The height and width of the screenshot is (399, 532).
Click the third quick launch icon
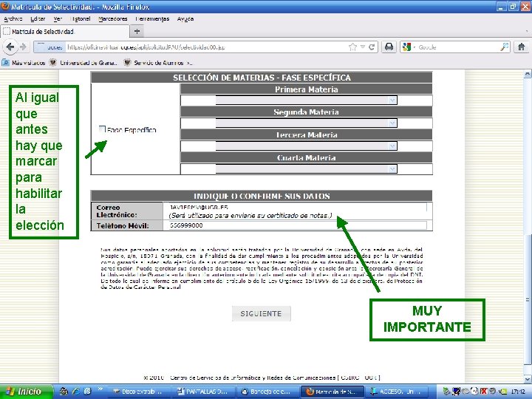[x=87, y=392]
